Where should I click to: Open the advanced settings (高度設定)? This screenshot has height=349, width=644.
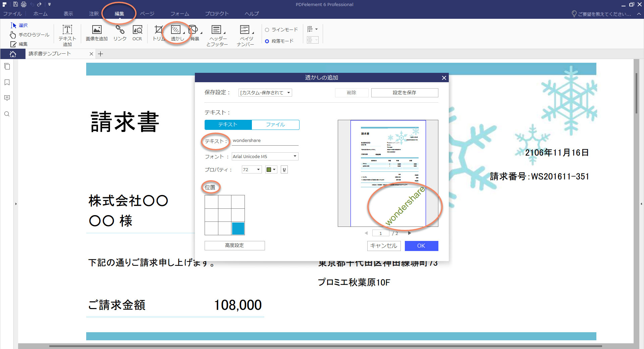[x=234, y=245]
